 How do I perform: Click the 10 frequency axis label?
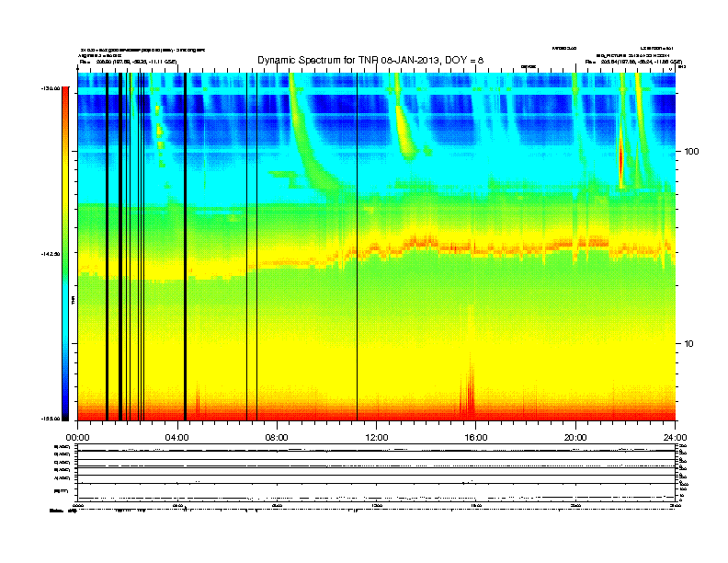[689, 344]
